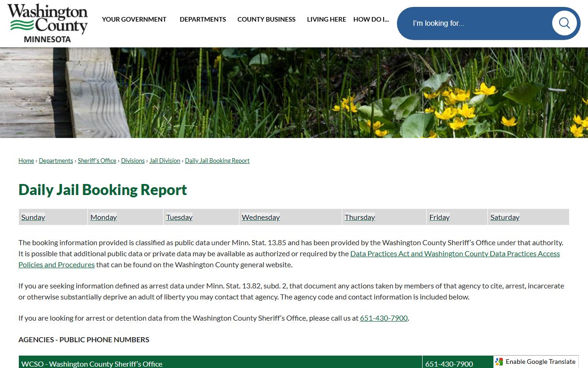Open the County Business menu

click(266, 19)
